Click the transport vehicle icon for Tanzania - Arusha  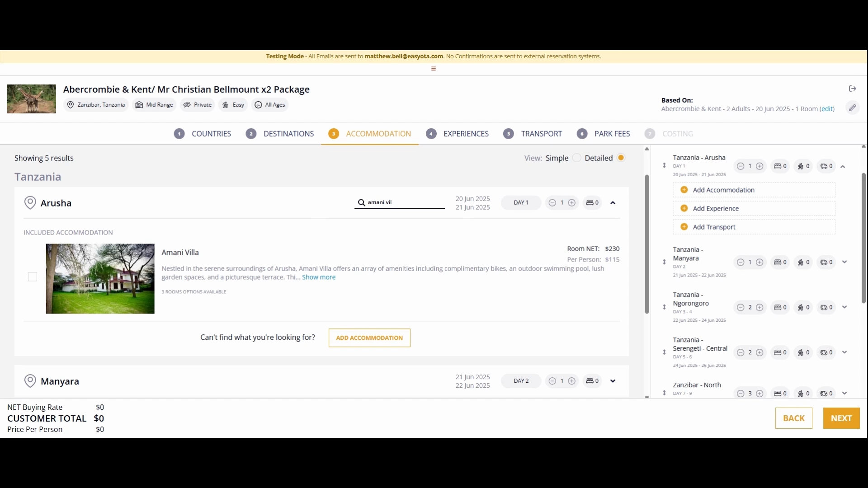(824, 166)
